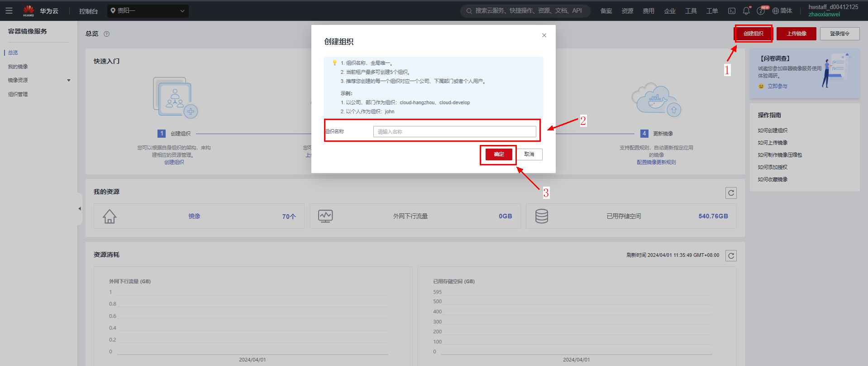Screen dimensions: 868x366
Task: Click the update image cloud icon
Action: (x=656, y=99)
